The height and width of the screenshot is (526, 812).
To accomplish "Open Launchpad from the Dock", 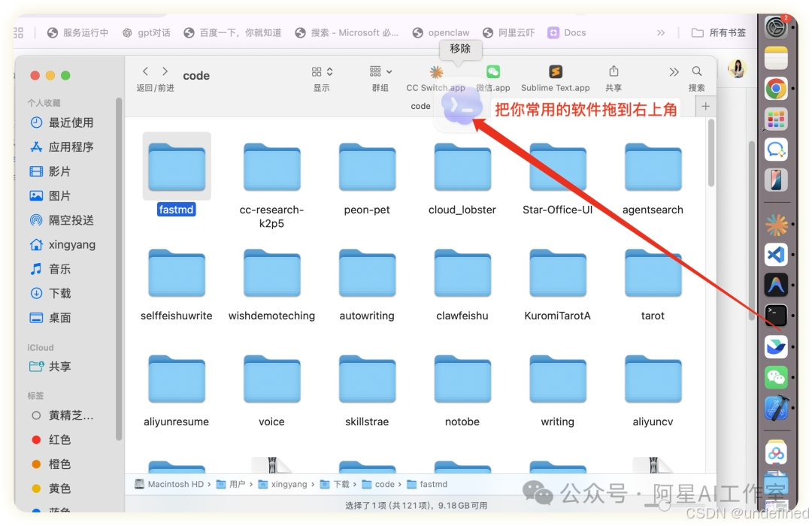I will 776,119.
